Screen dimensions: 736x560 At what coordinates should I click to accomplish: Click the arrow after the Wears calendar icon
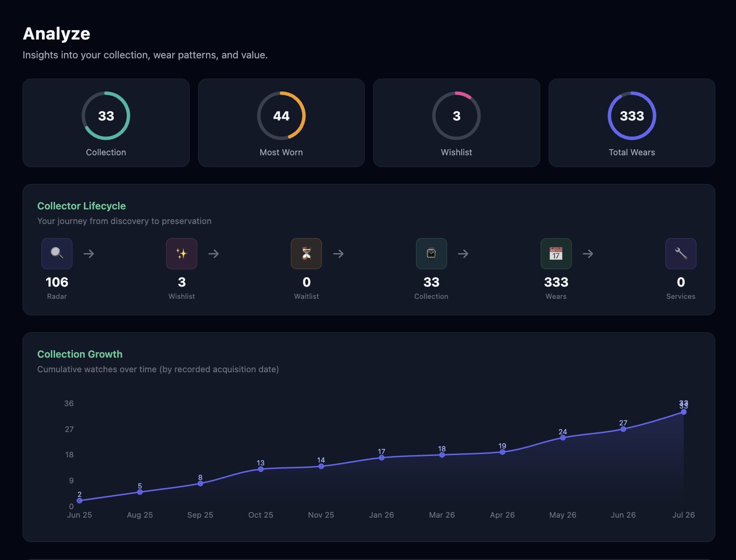[588, 254]
